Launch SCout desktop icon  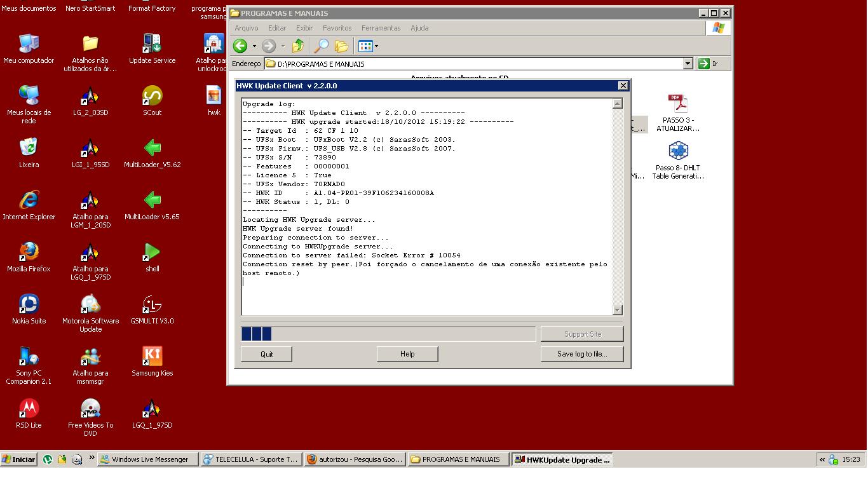point(152,101)
